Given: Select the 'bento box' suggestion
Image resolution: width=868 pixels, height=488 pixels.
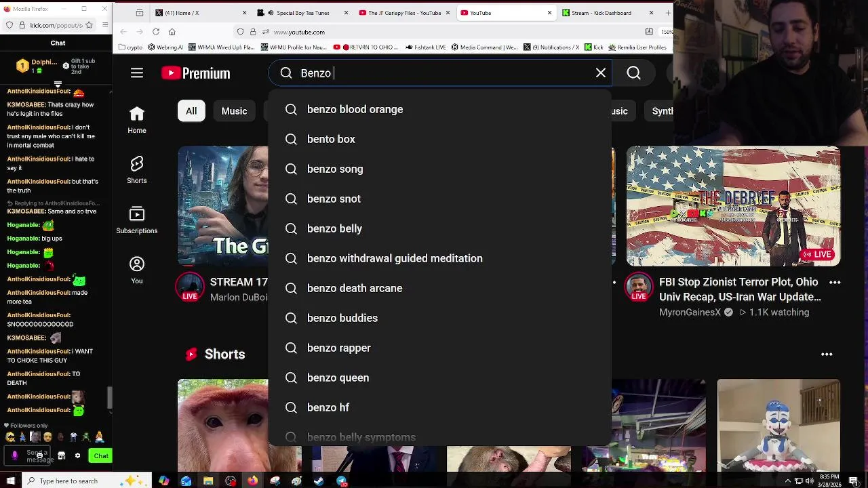Looking at the screenshot, I should [440, 139].
